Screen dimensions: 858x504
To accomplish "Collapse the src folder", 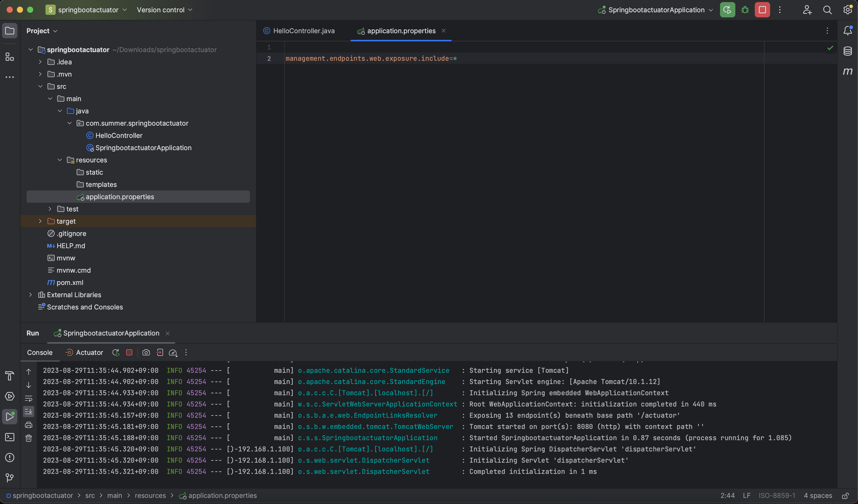I will 40,87.
